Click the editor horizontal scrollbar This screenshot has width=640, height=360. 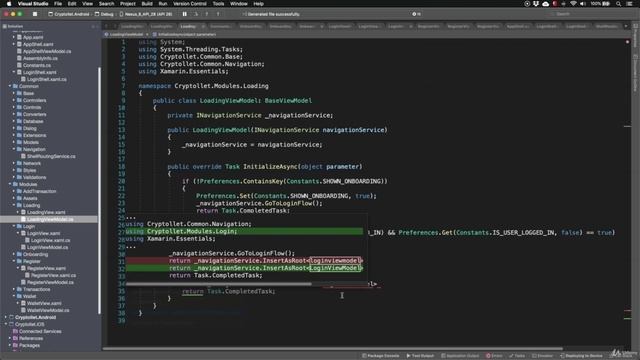(333, 349)
